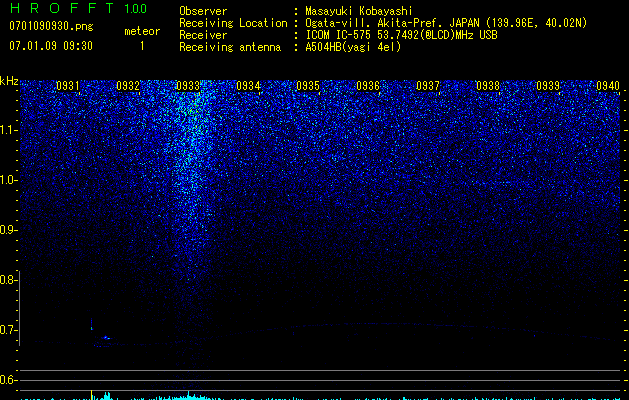Click the 1.1 kHz axis label
The image size is (629, 400).
coord(7,130)
